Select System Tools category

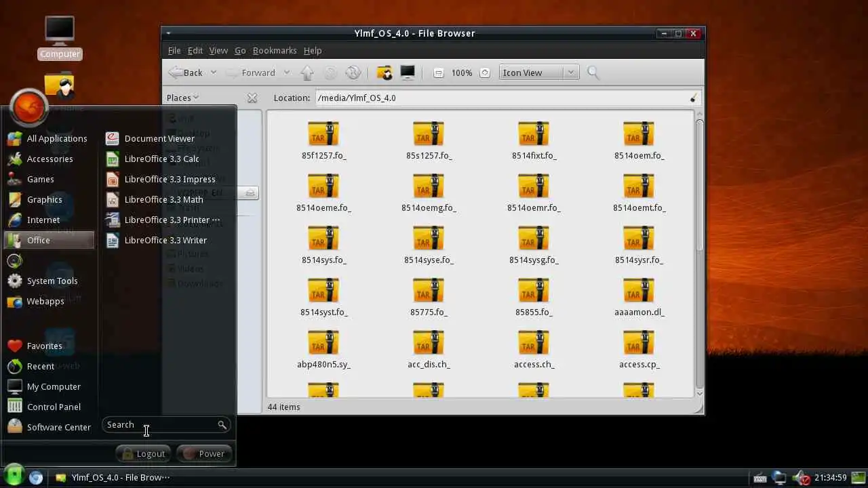tap(49, 281)
